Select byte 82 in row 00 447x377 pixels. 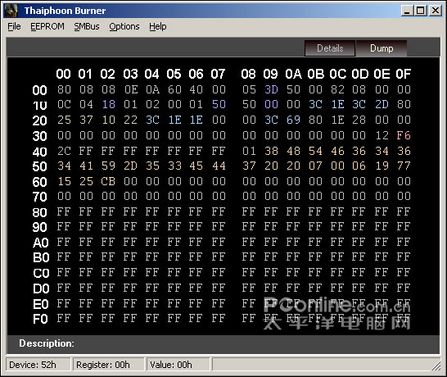pyautogui.click(x=337, y=89)
